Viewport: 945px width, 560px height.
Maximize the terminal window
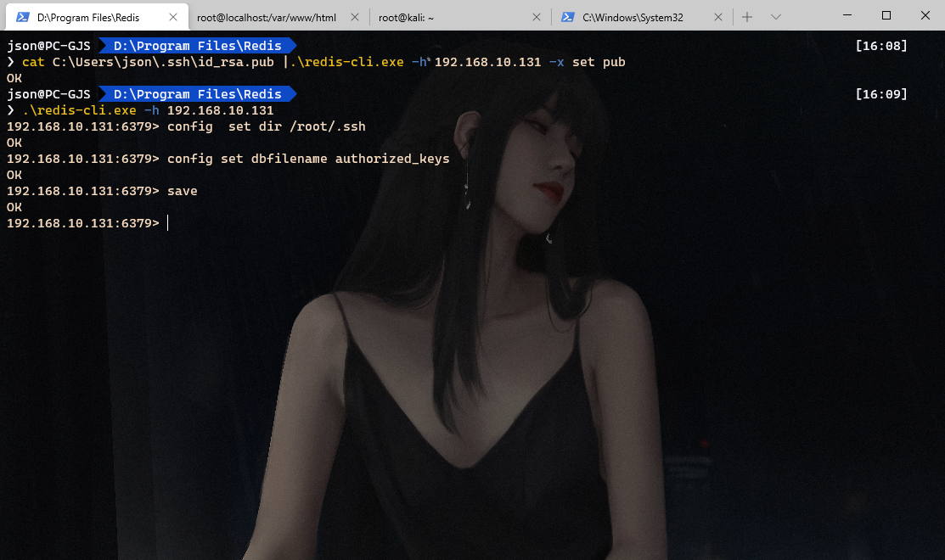pyautogui.click(x=886, y=15)
